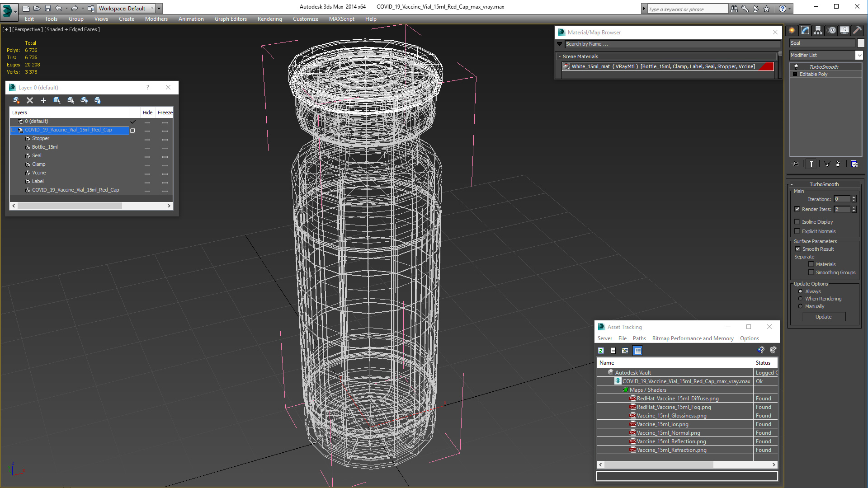Click Remove modifier from stack icon
This screenshot has height=488, width=868.
pyautogui.click(x=838, y=164)
